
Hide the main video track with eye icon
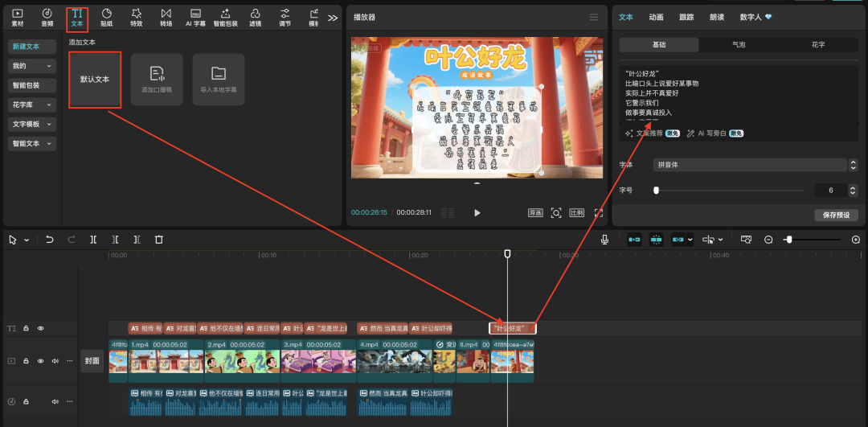coord(40,361)
